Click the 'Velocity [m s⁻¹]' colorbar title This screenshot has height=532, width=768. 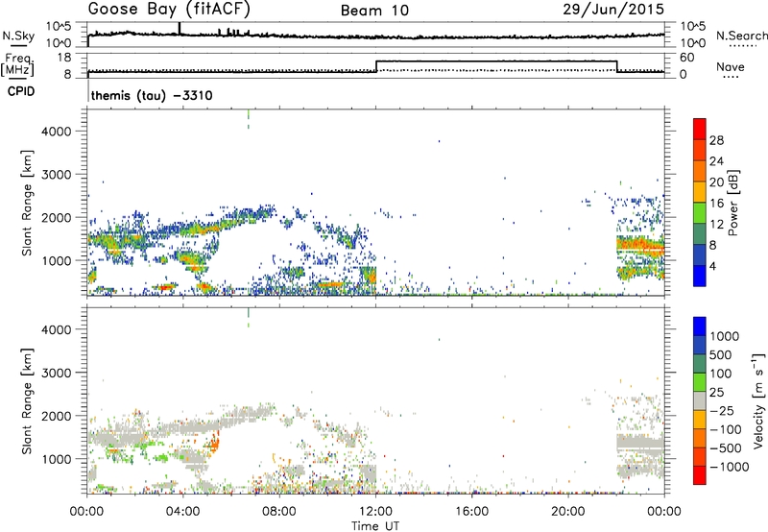pyautogui.click(x=758, y=400)
